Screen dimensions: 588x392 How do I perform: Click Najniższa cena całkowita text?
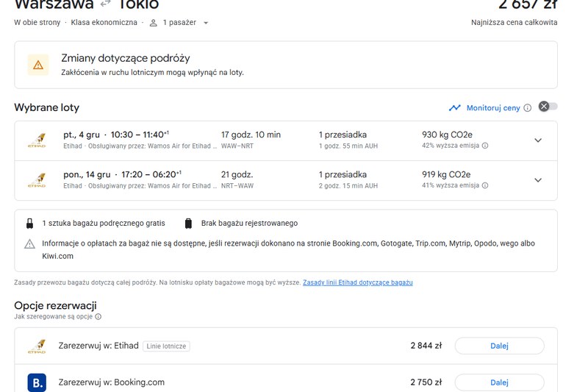tap(514, 23)
